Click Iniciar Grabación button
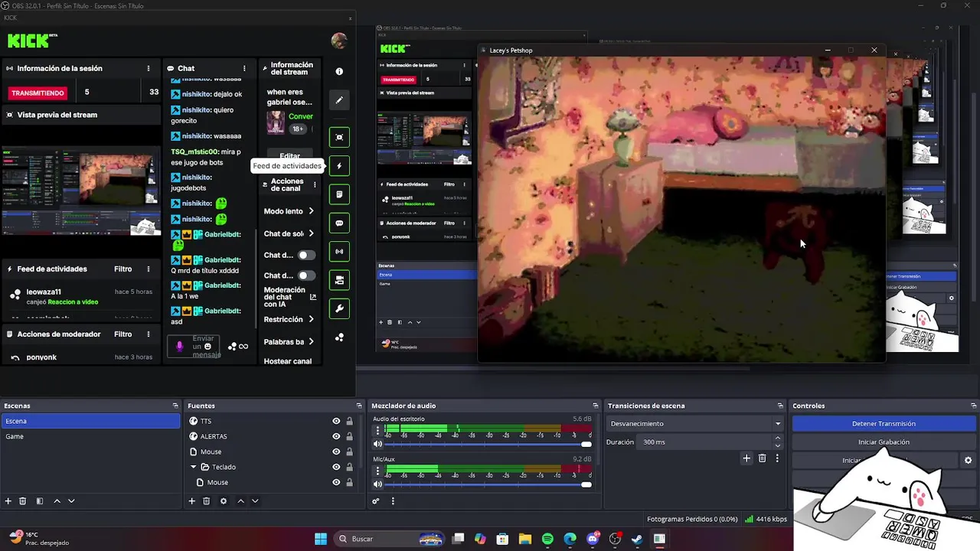This screenshot has height=551, width=980. tap(884, 442)
